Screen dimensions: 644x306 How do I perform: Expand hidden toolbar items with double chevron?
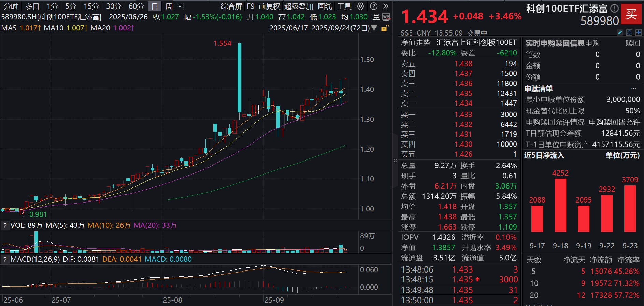tap(386, 6)
